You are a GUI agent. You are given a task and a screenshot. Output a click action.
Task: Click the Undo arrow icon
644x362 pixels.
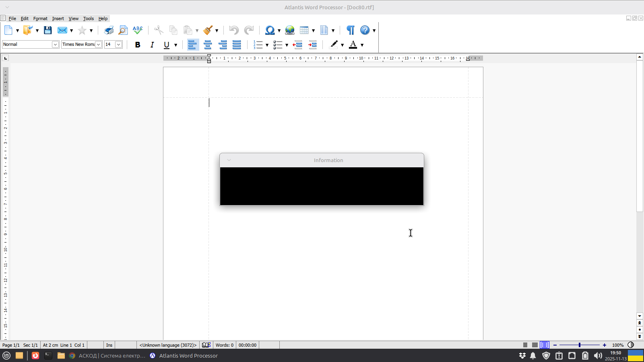(233, 30)
